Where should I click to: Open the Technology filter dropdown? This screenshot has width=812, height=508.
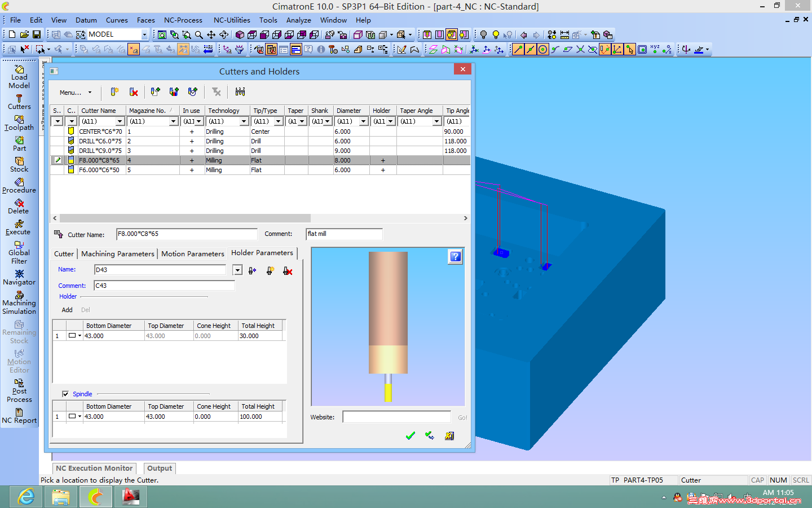[x=244, y=121]
